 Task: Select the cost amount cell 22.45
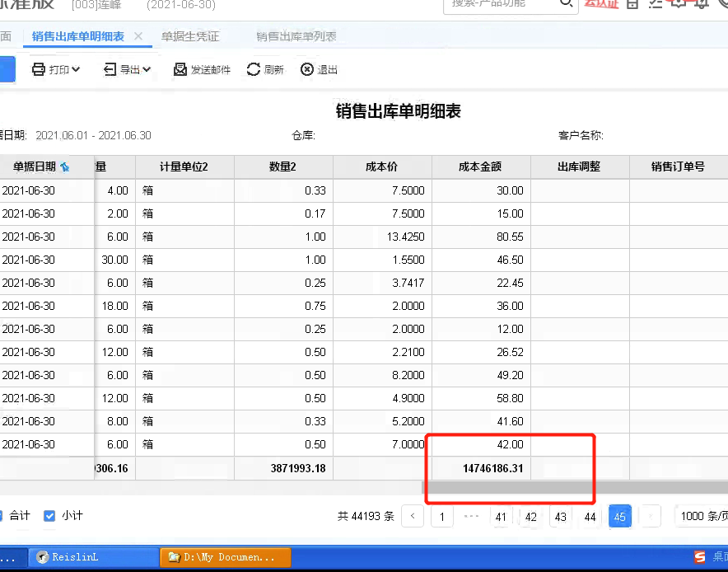pyautogui.click(x=482, y=283)
